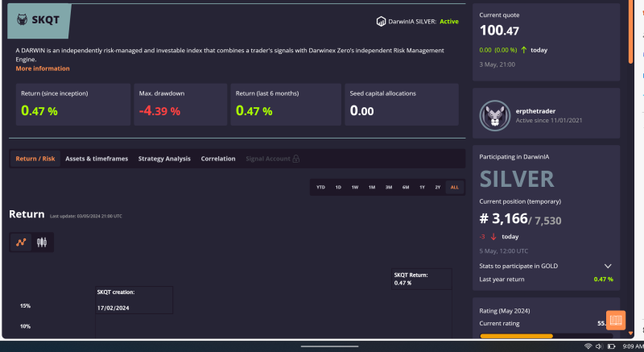Click the small scroll-down arrow at bottom right
The width and height of the screenshot is (644, 352).
point(631,333)
